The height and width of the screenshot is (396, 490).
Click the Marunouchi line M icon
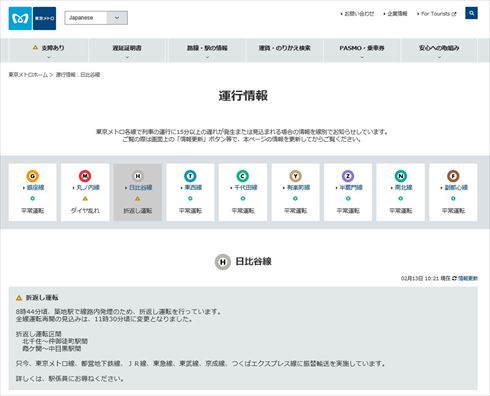(85, 176)
